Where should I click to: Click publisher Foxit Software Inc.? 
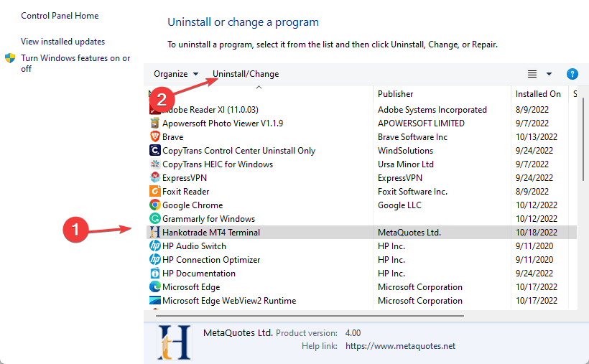pos(412,191)
